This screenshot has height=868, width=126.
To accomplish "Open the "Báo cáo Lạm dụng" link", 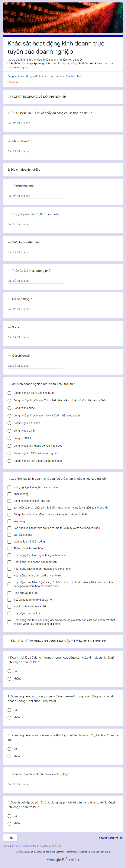I will tap(100, 852).
